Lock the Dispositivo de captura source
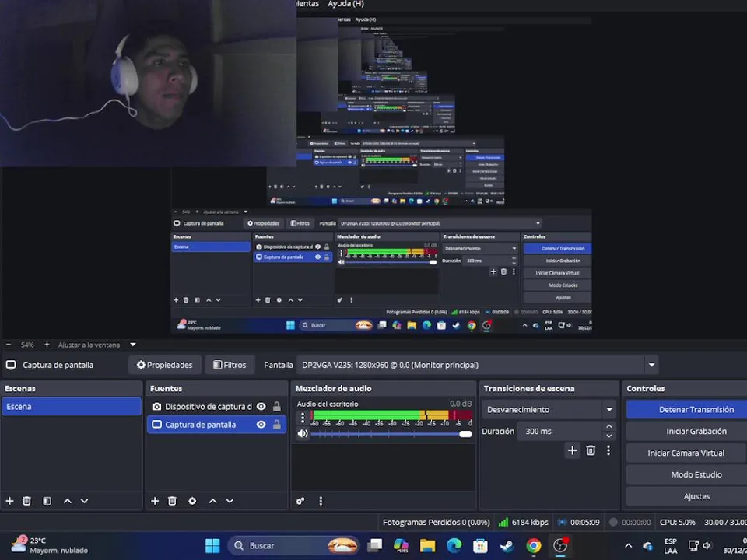 pyautogui.click(x=276, y=407)
